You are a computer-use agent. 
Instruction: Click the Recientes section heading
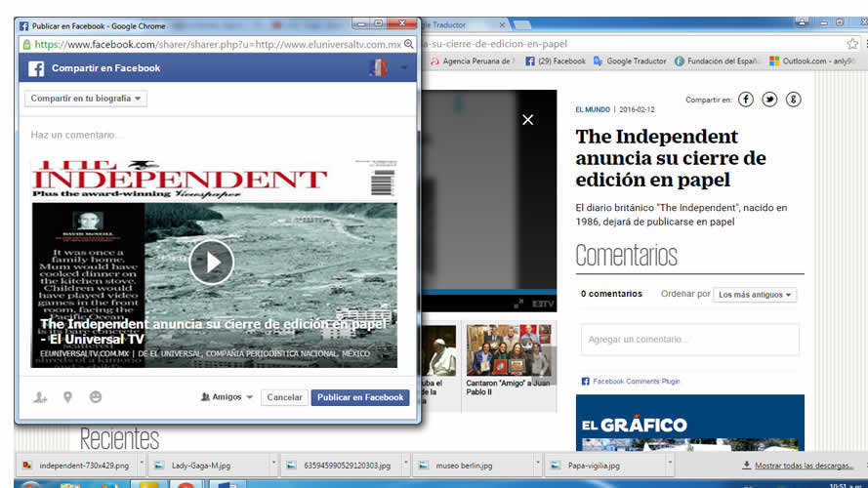click(x=119, y=439)
